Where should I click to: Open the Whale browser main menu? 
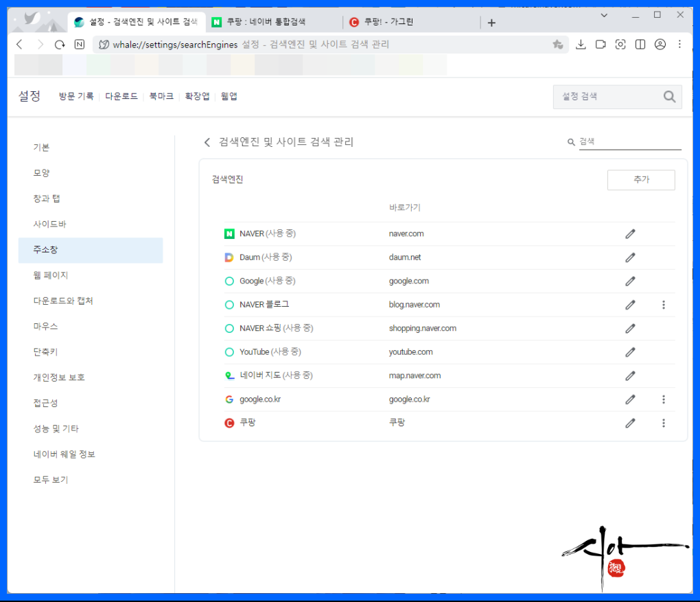coord(679,44)
